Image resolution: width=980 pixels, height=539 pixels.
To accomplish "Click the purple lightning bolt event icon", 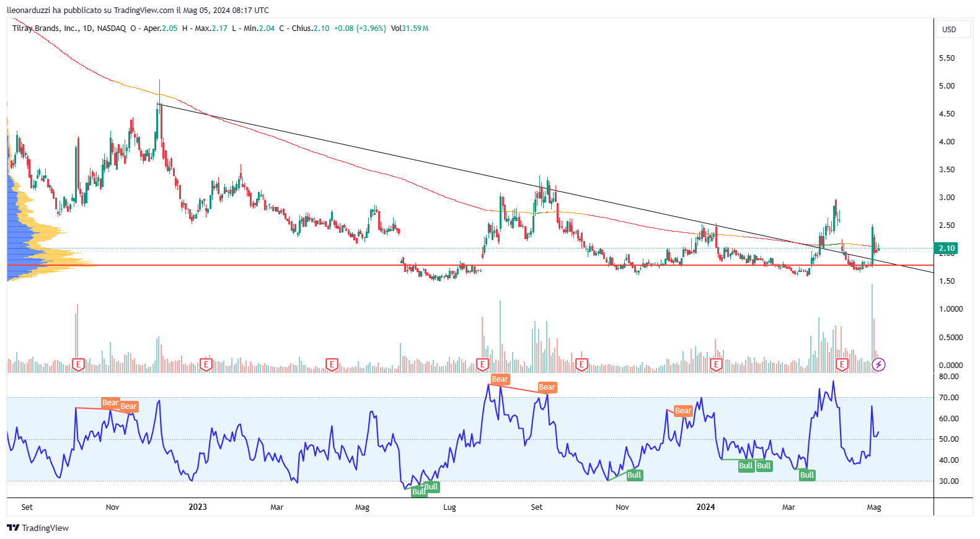I will 878,364.
